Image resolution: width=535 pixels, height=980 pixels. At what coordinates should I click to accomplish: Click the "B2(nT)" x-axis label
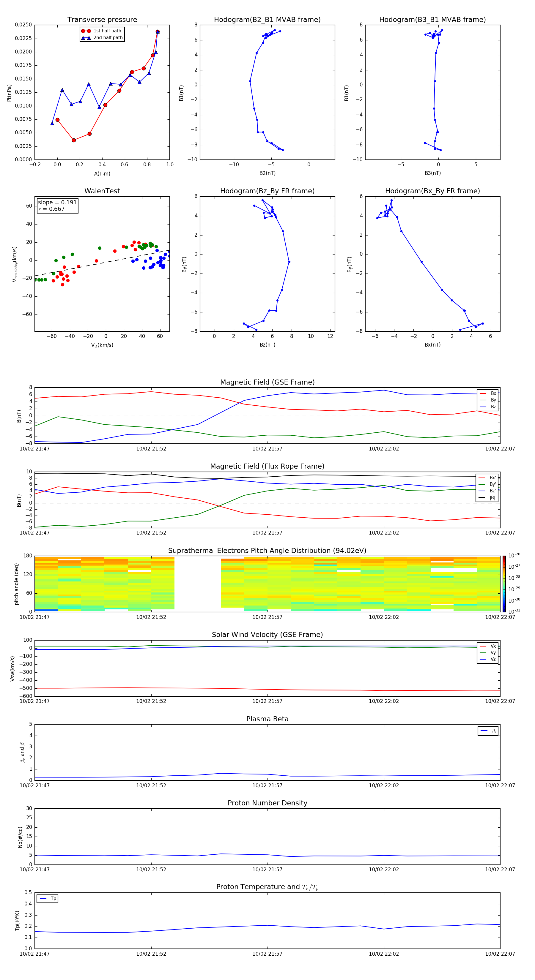267,173
